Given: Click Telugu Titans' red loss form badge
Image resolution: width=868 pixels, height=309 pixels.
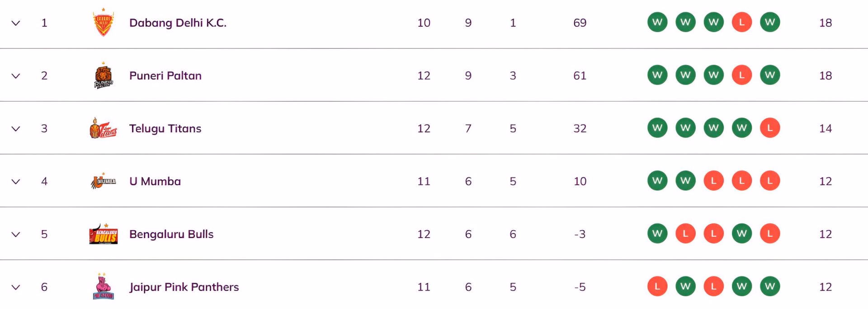Looking at the screenshot, I should (x=769, y=128).
